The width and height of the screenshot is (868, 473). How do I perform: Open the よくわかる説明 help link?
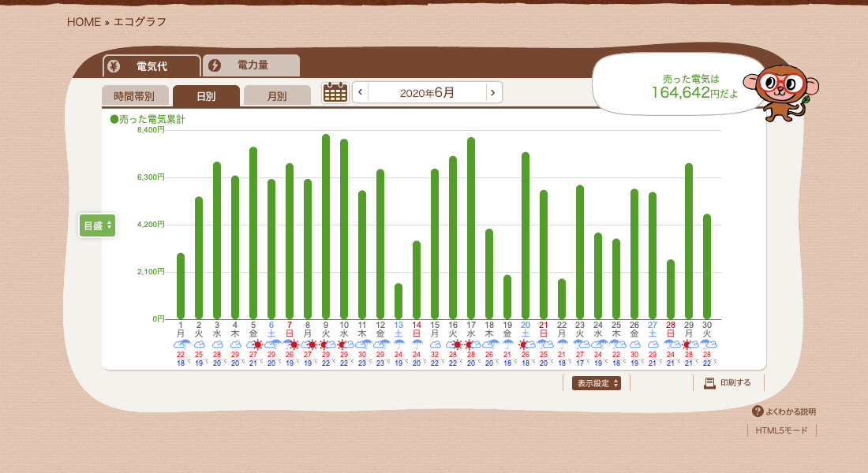pos(790,412)
